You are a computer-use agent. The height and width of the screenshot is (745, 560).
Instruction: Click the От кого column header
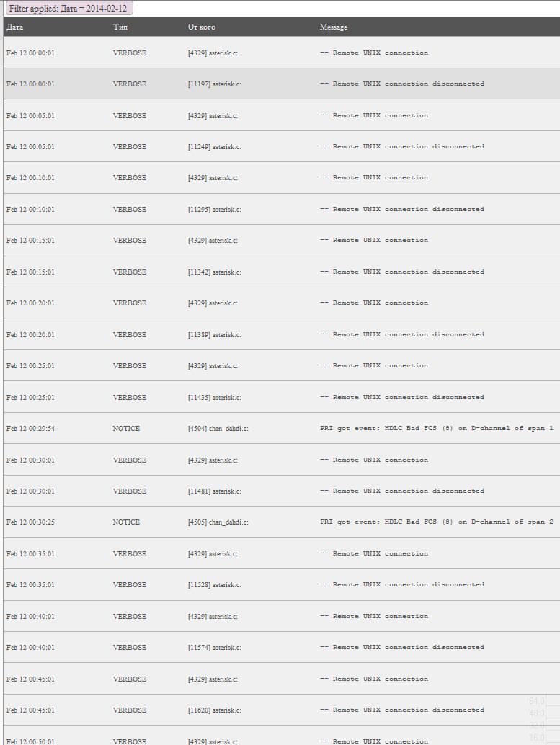[x=202, y=27]
